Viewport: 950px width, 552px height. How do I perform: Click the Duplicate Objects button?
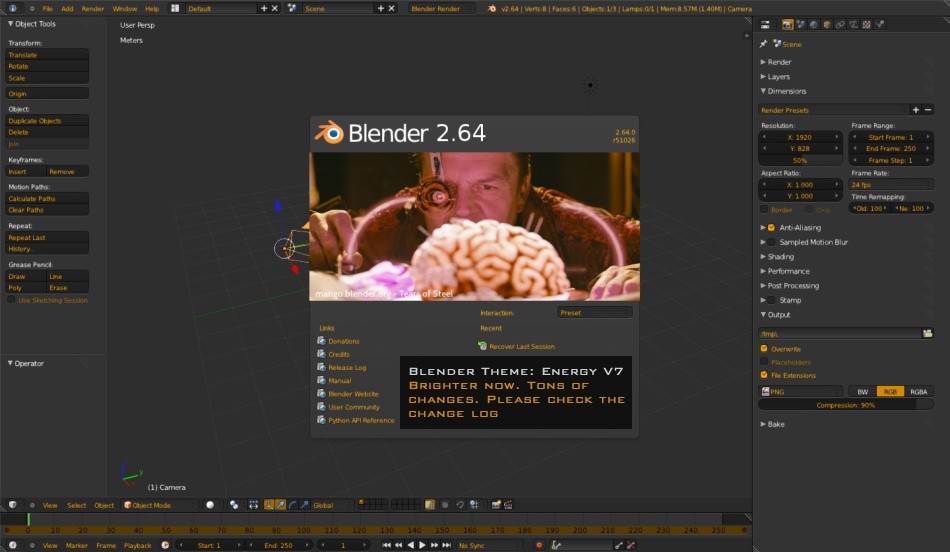[47, 121]
